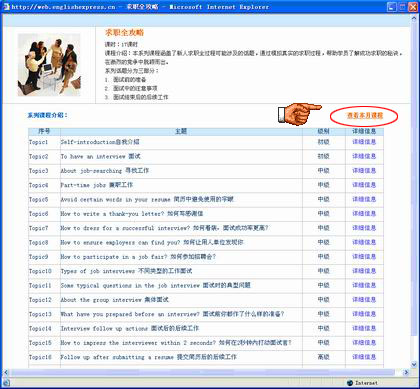This screenshot has height=389, width=420.
Task: Click the level cell in the Topic1 row
Action: [323, 142]
